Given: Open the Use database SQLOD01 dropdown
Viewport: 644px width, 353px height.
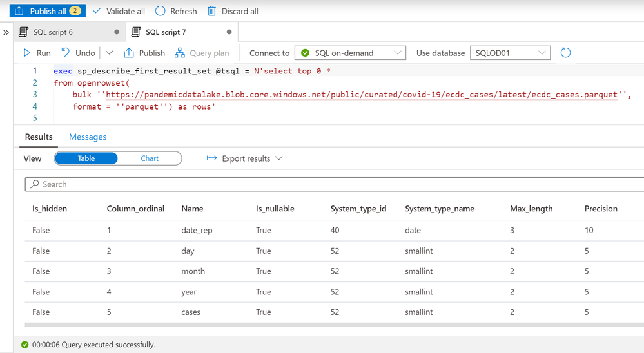Looking at the screenshot, I should 510,53.
